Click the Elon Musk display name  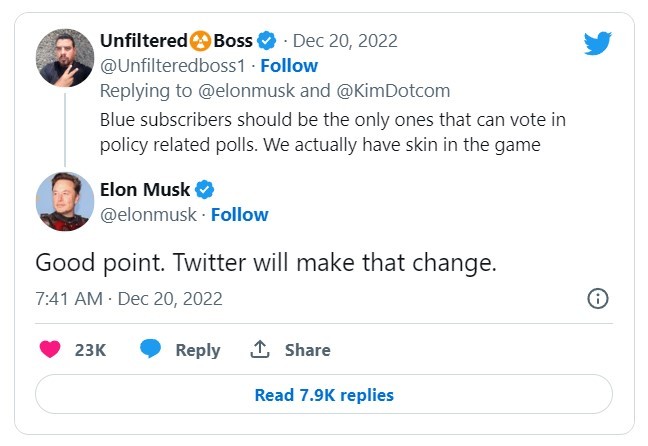(145, 190)
